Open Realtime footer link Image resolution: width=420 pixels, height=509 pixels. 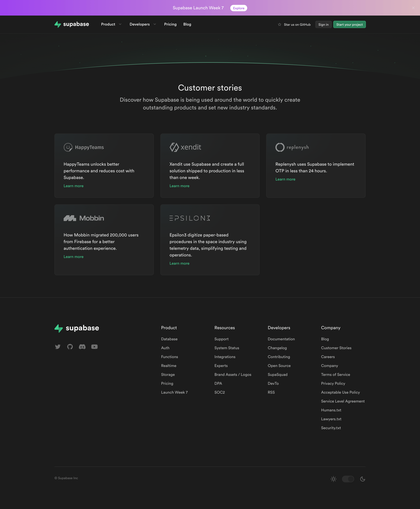(169, 366)
